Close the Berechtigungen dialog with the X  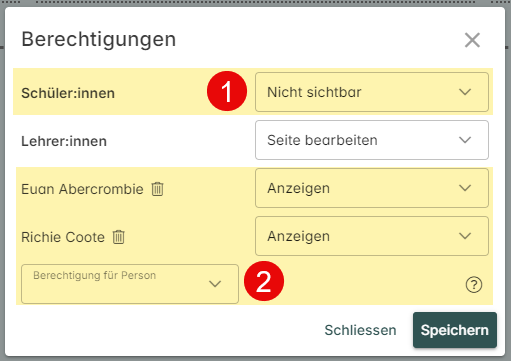[x=472, y=40]
